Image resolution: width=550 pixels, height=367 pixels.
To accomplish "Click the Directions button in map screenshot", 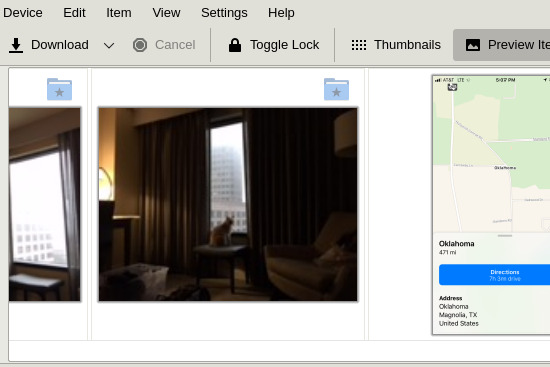I will (494, 275).
